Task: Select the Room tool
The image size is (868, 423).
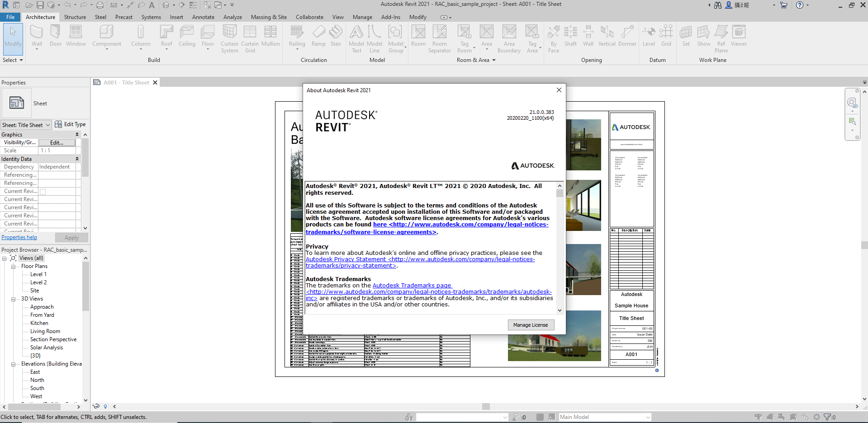Action: pyautogui.click(x=418, y=36)
